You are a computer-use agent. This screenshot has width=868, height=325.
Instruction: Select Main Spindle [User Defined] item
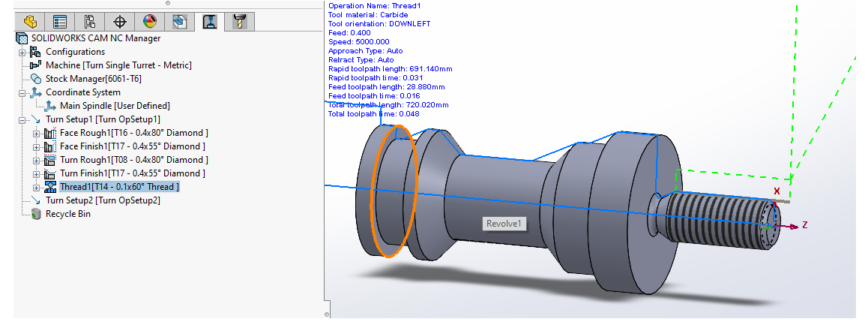[115, 105]
